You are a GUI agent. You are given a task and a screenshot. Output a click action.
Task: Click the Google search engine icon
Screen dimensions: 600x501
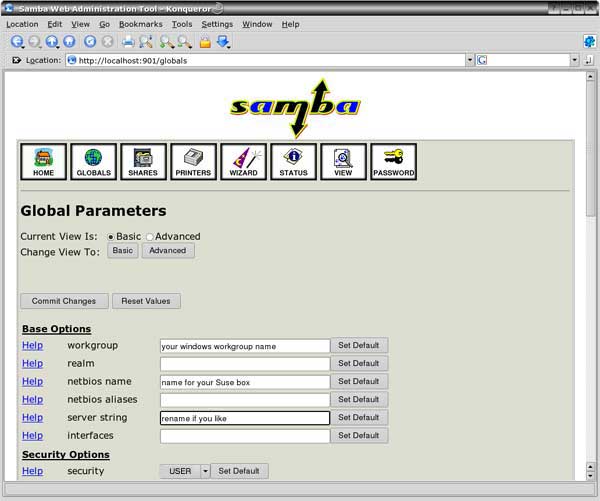tap(482, 60)
